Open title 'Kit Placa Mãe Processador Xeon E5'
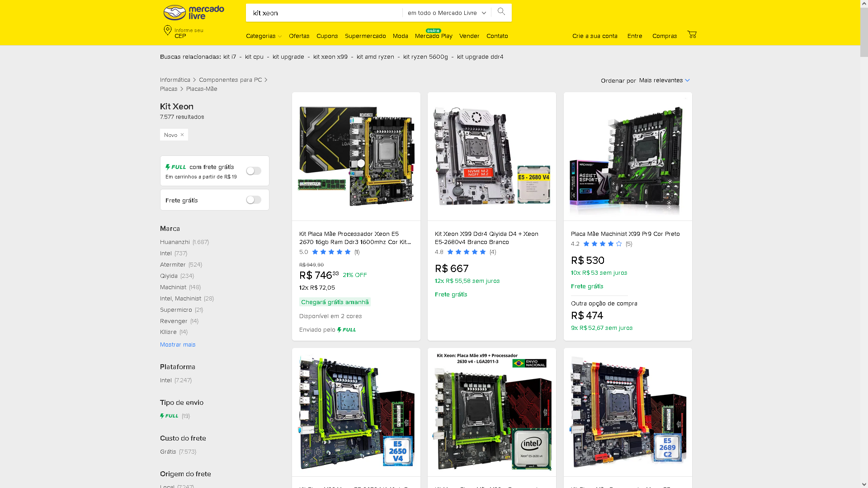 pyautogui.click(x=355, y=238)
